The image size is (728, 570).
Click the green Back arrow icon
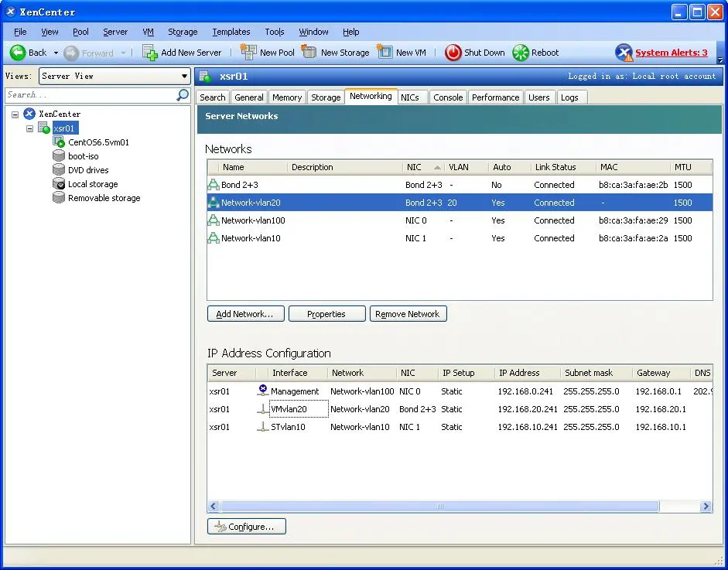[18, 53]
